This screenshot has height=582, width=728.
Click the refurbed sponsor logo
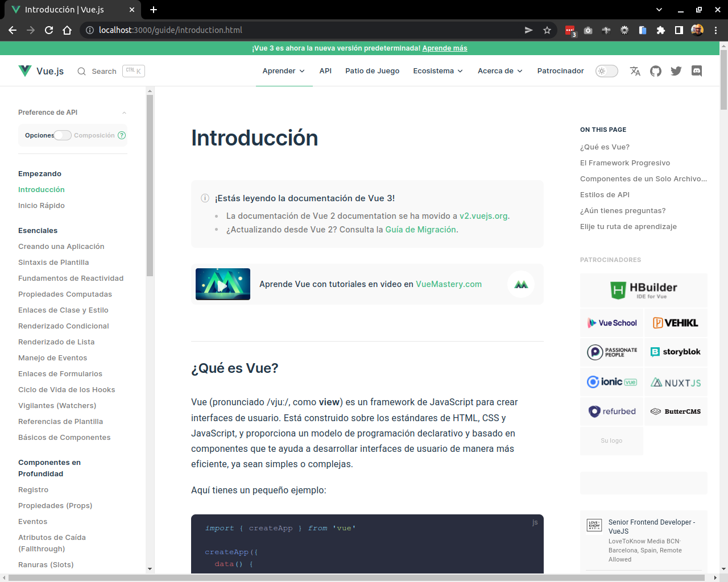pyautogui.click(x=612, y=411)
